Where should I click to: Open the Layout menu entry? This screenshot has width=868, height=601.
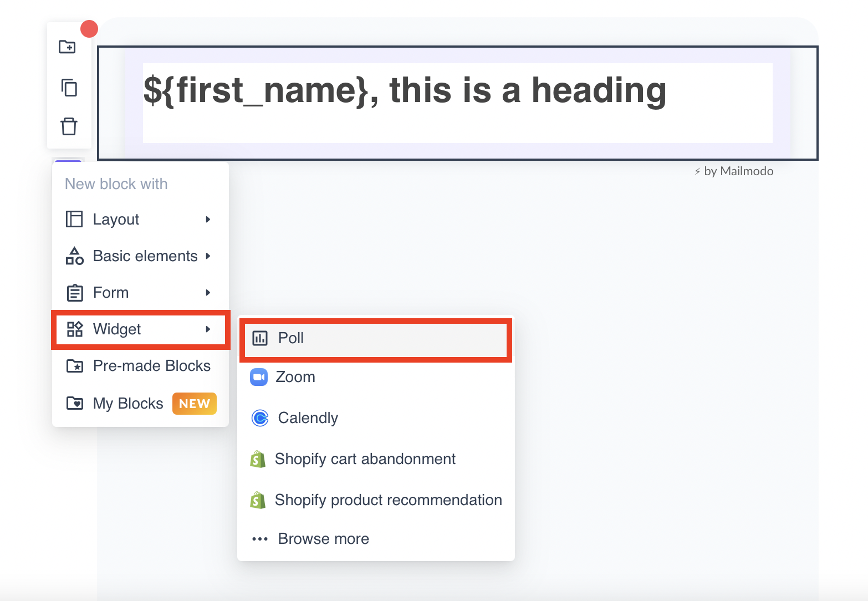[140, 220]
